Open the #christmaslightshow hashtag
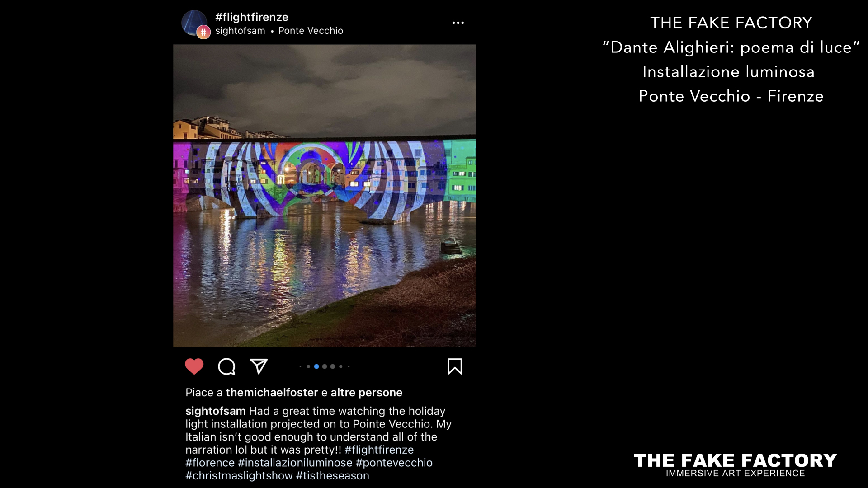This screenshot has height=488, width=868. click(x=239, y=476)
